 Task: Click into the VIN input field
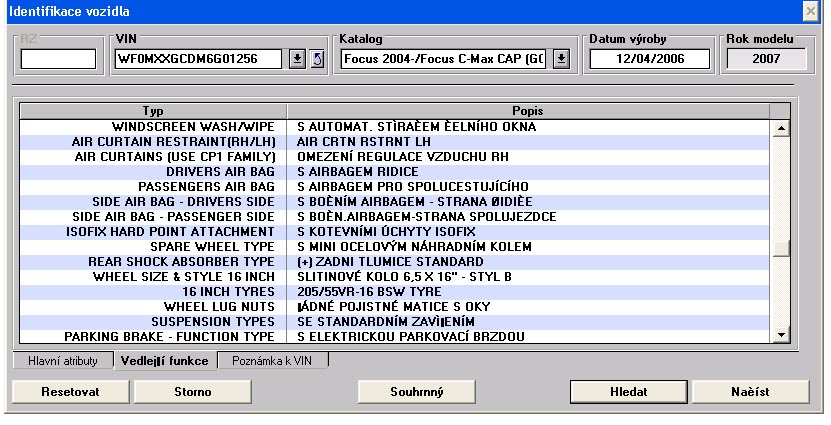(199, 59)
